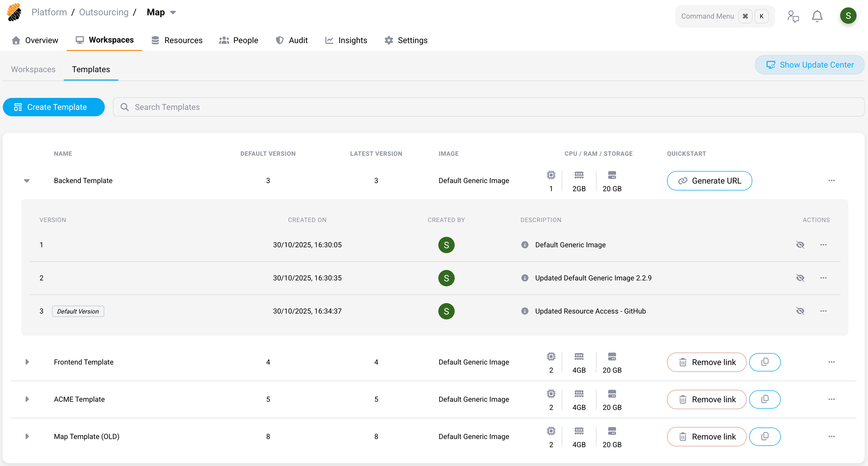Click the green user avatar in header
This screenshot has width=868, height=466.
(x=848, y=16)
